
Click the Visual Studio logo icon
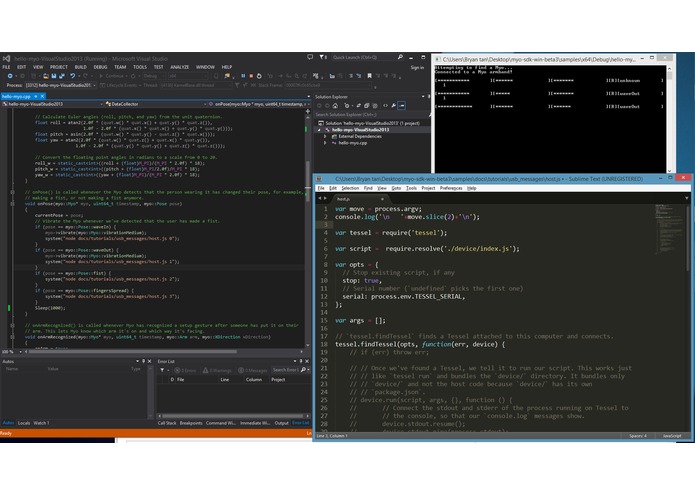pos(6,58)
